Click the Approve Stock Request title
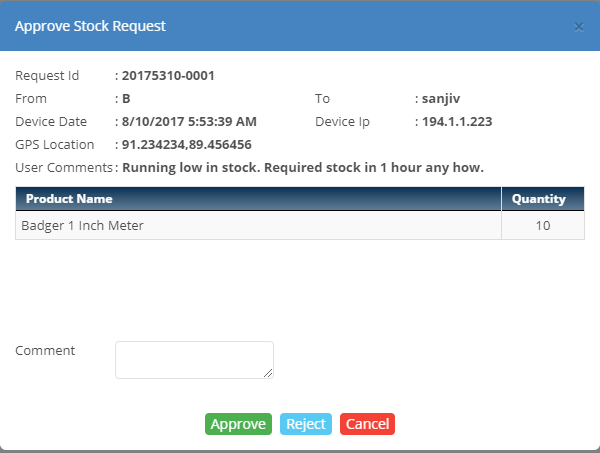 click(90, 26)
